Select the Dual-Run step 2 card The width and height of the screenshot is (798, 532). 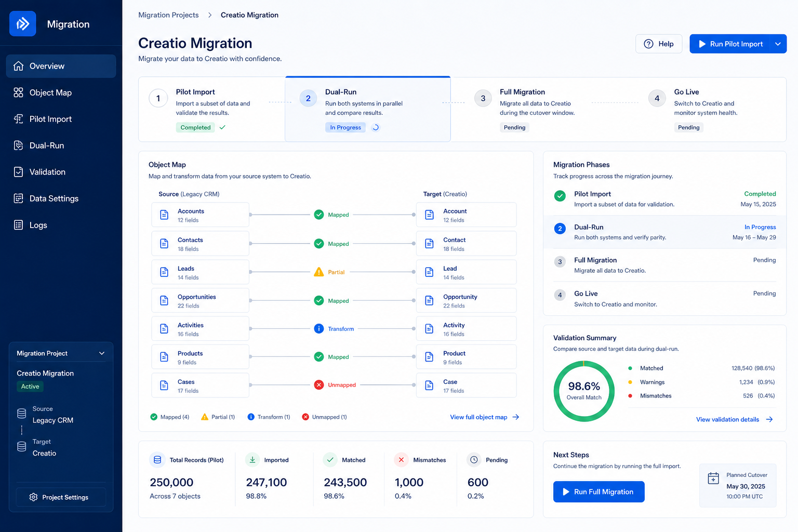point(368,109)
